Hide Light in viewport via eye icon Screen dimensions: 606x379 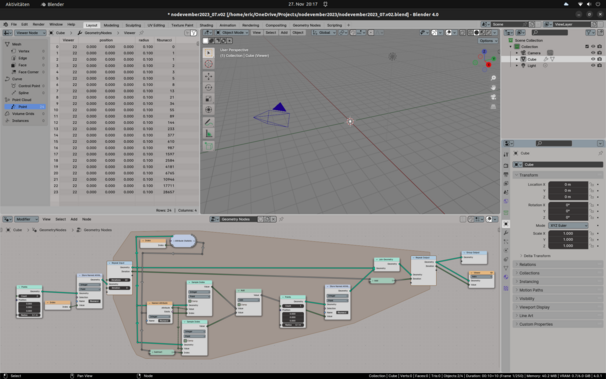tap(593, 66)
